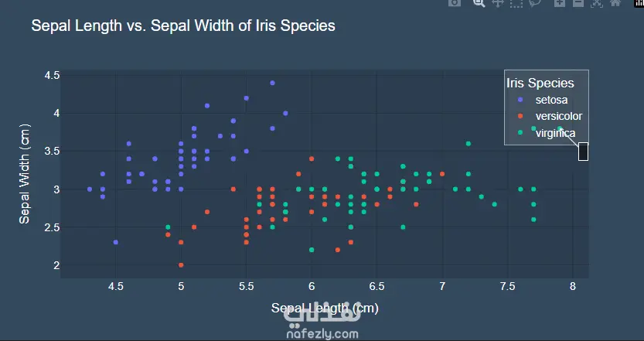644x341 pixels.
Task: Click the chart title text
Action: point(182,26)
